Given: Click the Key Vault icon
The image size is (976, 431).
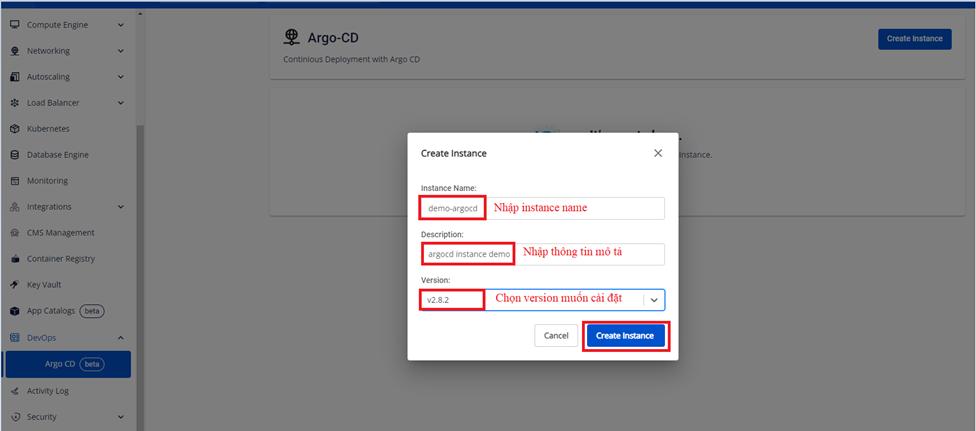Looking at the screenshot, I should [15, 285].
